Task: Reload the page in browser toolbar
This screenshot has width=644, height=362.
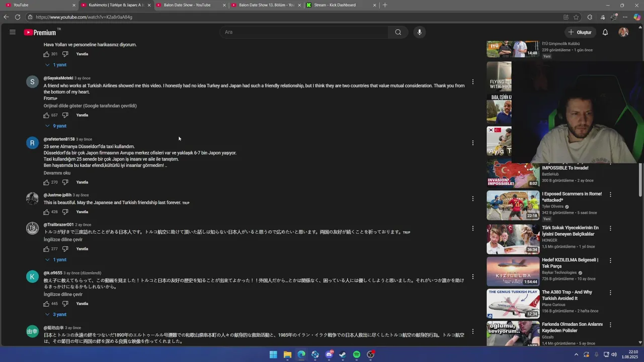Action: [18, 17]
